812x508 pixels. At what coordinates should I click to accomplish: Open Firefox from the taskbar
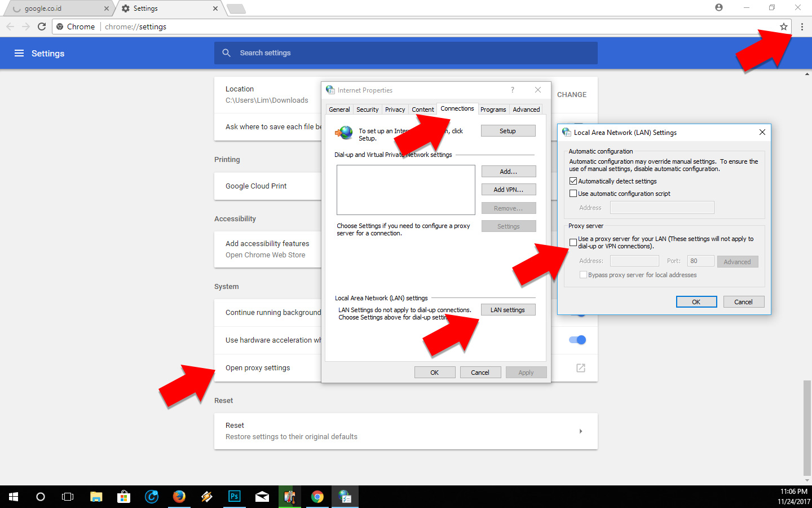coord(179,497)
